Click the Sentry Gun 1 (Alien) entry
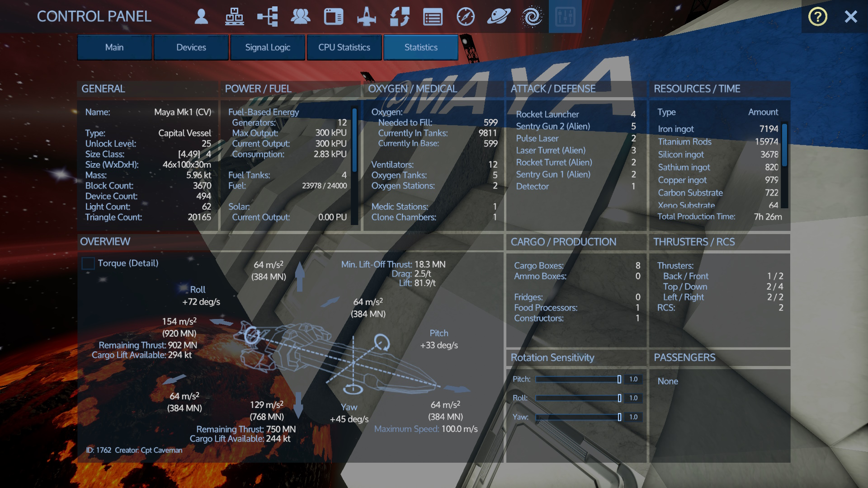The image size is (868, 488). (576, 174)
